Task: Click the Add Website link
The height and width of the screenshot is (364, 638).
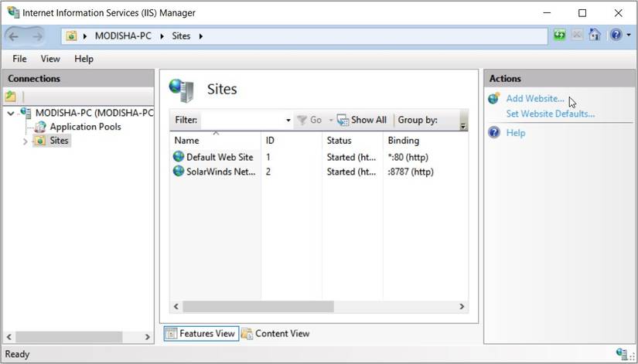Action: tap(535, 98)
